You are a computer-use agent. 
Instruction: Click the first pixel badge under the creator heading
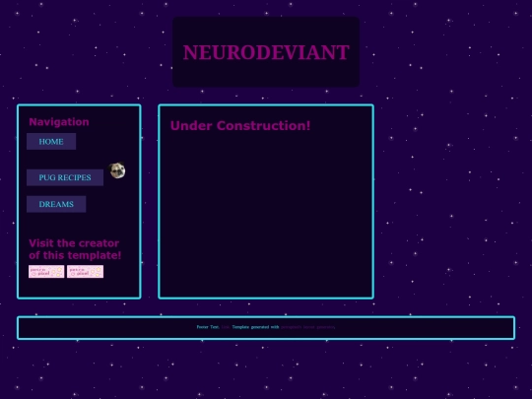[x=46, y=272]
